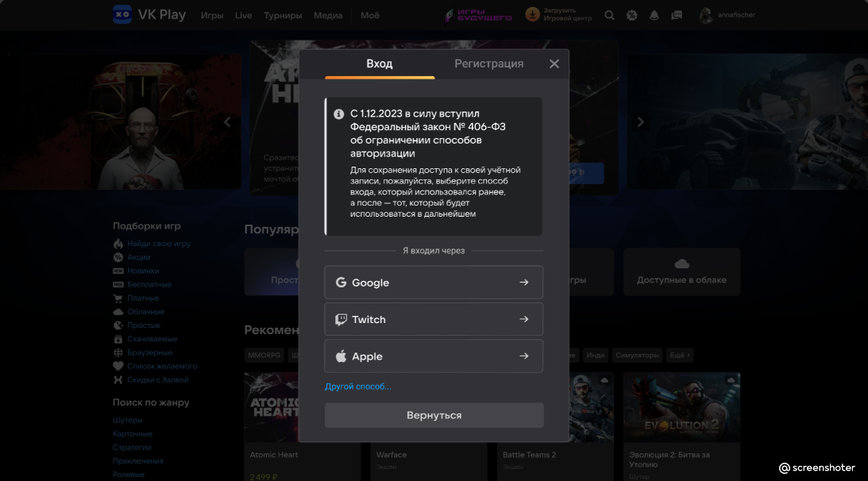
Task: Select the Шутеры genre
Action: (x=127, y=420)
